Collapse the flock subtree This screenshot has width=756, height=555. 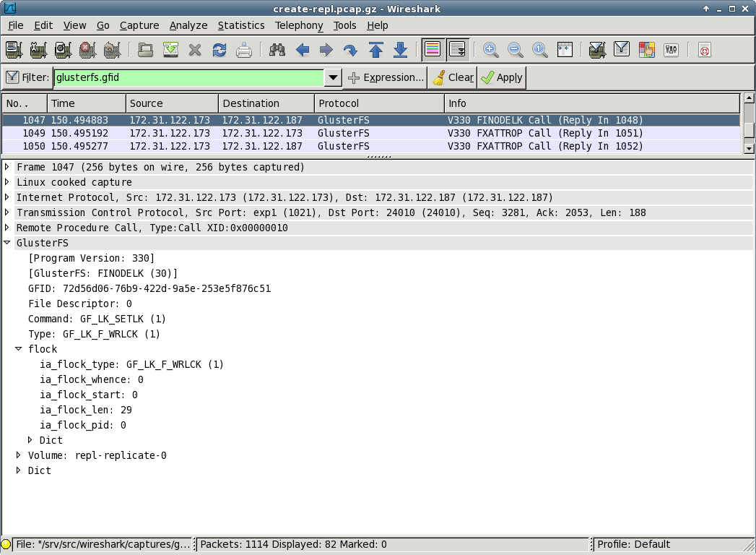tap(18, 349)
